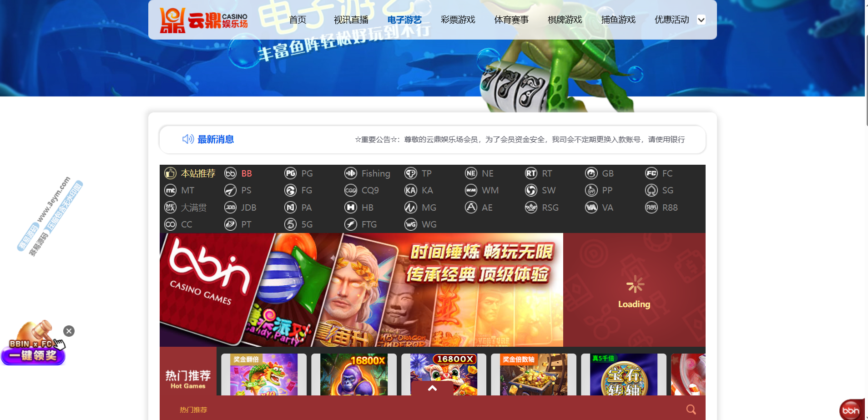The width and height of the screenshot is (868, 420).
Task: Click the search magnifier icon
Action: (x=691, y=410)
